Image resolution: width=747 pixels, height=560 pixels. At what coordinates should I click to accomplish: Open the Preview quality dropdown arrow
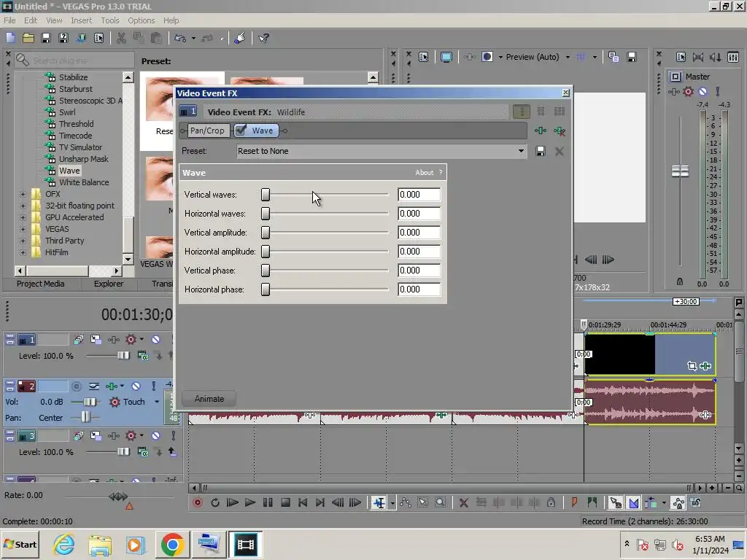pos(568,57)
